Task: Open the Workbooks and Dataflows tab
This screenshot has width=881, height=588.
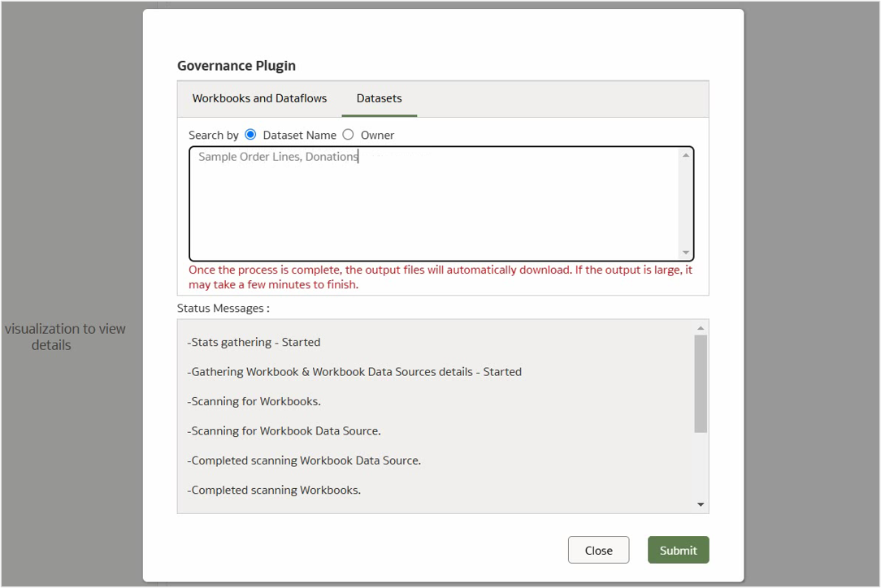Action: 258,98
